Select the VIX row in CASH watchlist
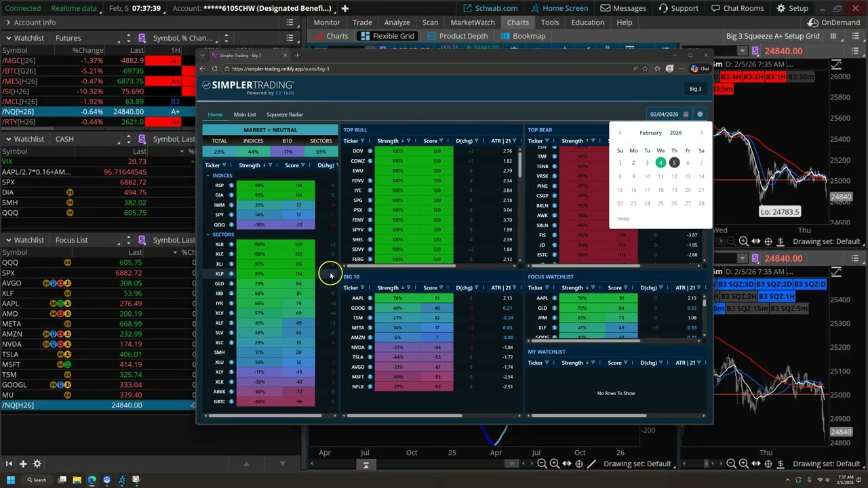This screenshot has height=488, width=868. point(98,161)
